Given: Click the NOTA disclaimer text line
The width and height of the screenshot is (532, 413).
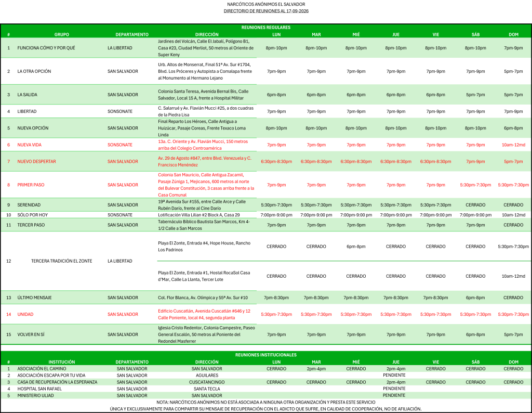Looking at the screenshot, I should pyautogui.click(x=266, y=402).
